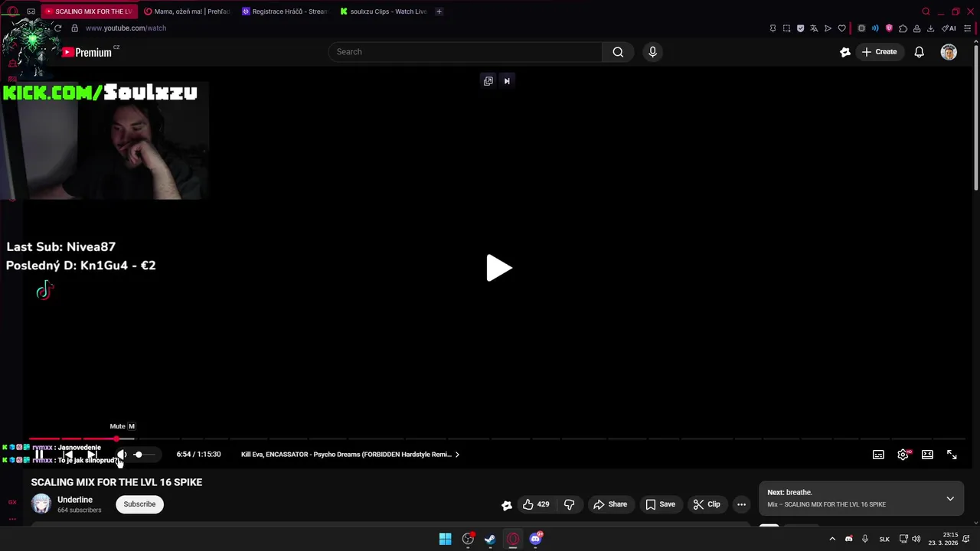This screenshot has height=551, width=980.
Task: Click the Underline channel avatar
Action: [41, 504]
